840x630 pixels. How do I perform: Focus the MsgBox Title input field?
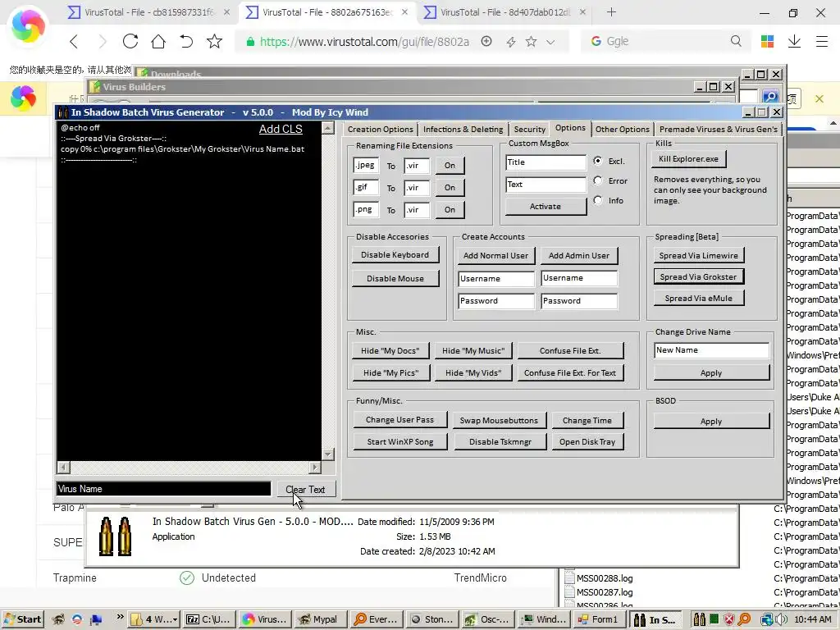click(x=546, y=162)
